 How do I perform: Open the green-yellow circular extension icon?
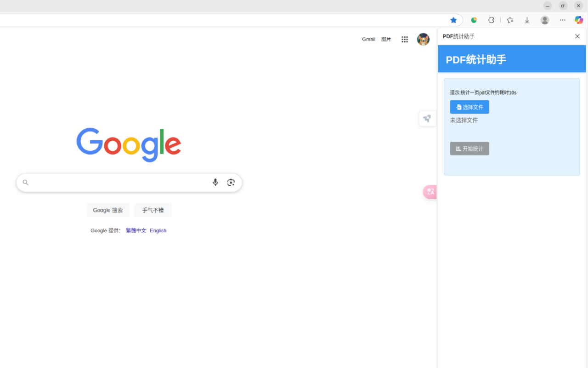[x=474, y=20]
